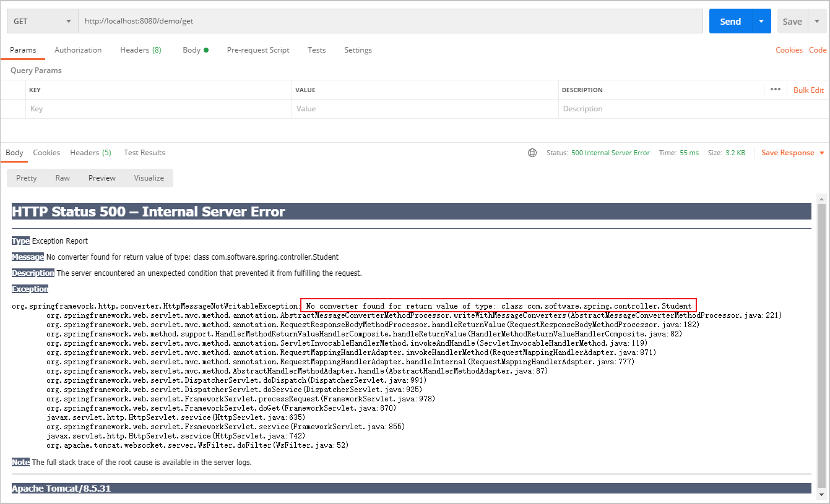This screenshot has width=830, height=504.
Task: Open the Save dropdown arrow
Action: (x=817, y=21)
